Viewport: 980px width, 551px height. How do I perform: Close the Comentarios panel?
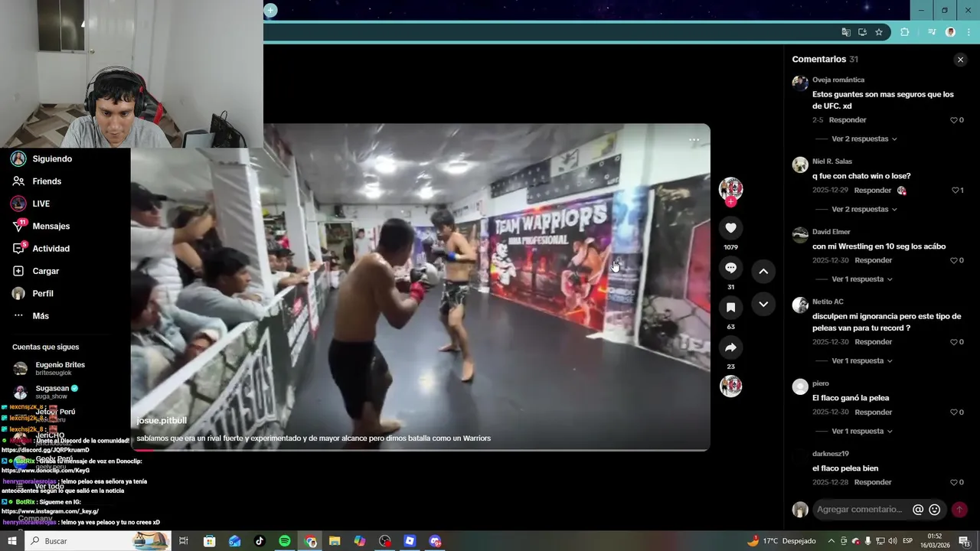(960, 60)
